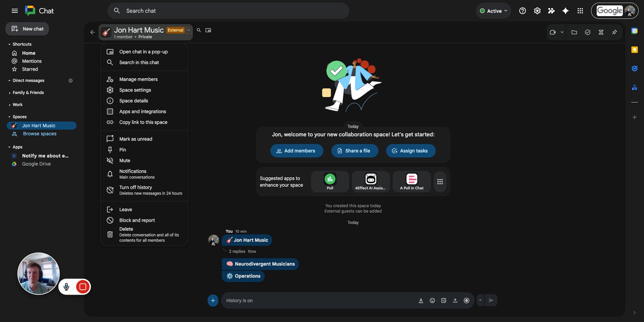Choose Copy link to this space
Viewport: 644px width, 322px height.
coord(144,123)
